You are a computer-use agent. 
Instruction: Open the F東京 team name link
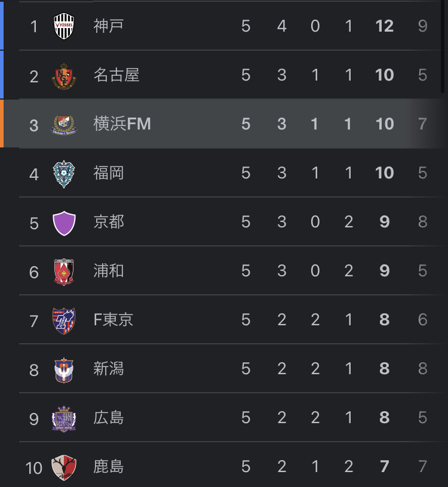click(x=113, y=320)
